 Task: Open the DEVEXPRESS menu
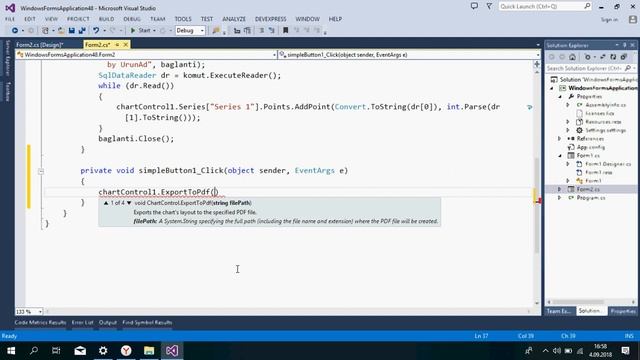(271, 19)
